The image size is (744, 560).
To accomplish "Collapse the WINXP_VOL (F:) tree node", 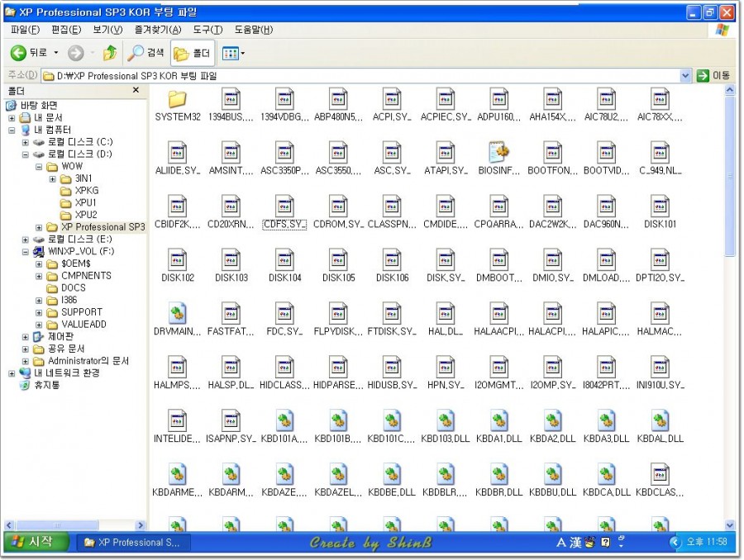I will point(25,252).
